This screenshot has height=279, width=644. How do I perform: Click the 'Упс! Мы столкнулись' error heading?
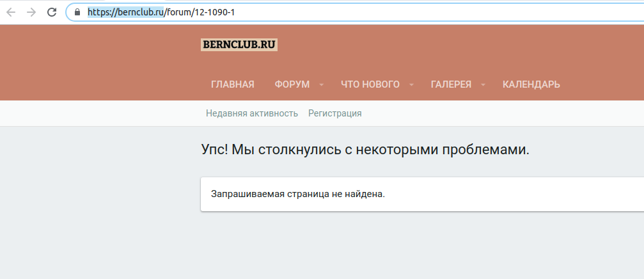[365, 150]
